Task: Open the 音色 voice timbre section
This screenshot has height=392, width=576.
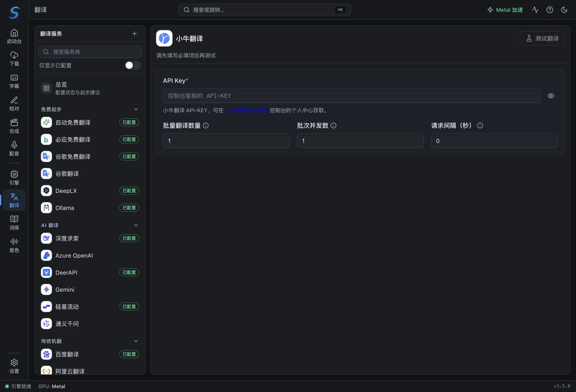Action: (14, 245)
